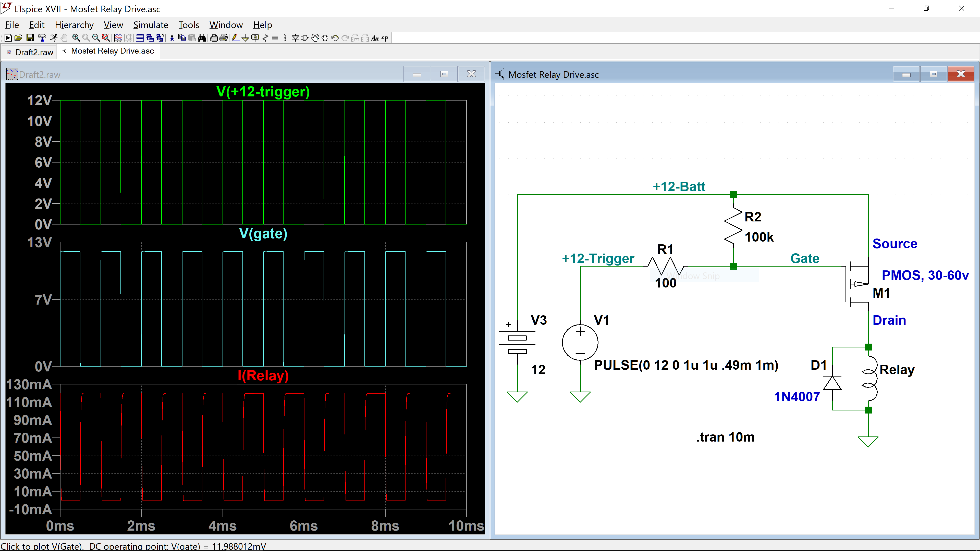
Task: Click the V(gate) trace label
Action: point(263,233)
